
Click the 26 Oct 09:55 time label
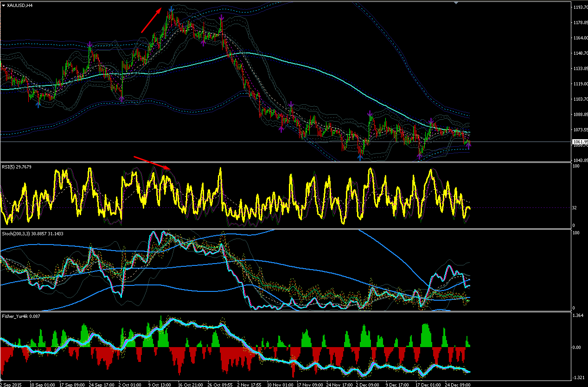[x=220, y=385]
